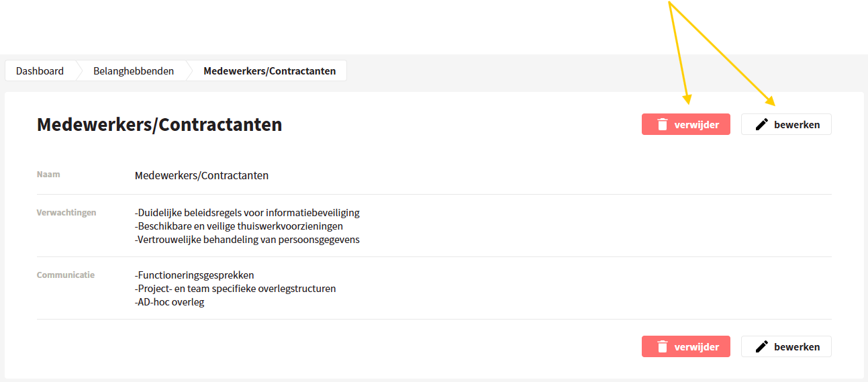Click the pencil icon in the bottom bewerken button
The image size is (868, 382).
[x=761, y=346]
